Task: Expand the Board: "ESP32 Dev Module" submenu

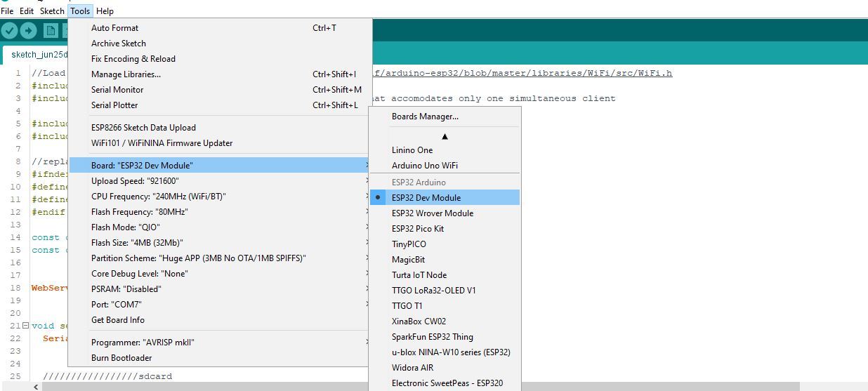Action: pyautogui.click(x=220, y=166)
